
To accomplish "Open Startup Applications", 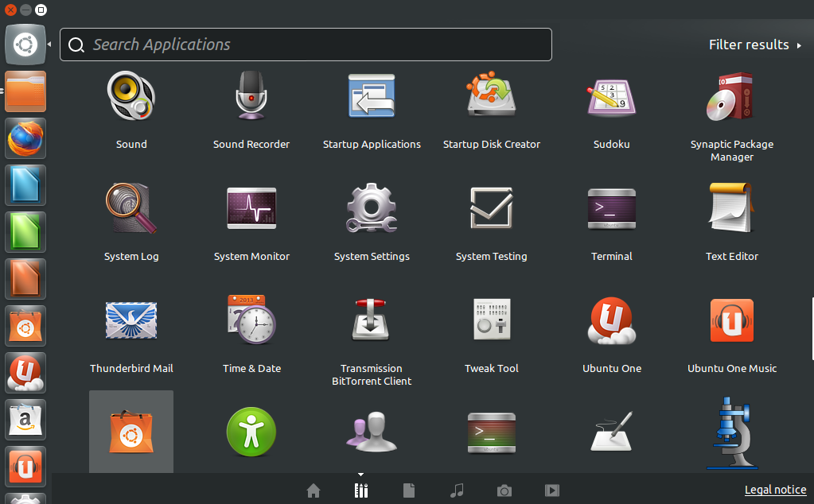I will coord(372,96).
